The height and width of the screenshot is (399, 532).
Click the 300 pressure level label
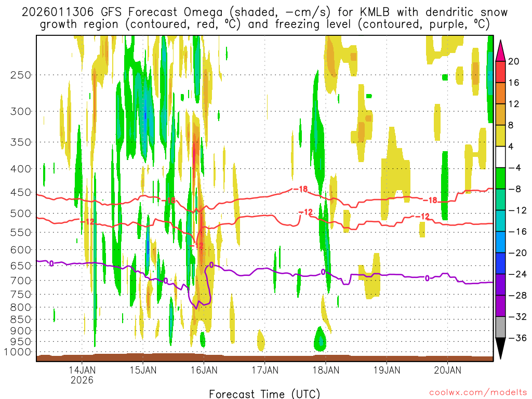click(x=21, y=111)
